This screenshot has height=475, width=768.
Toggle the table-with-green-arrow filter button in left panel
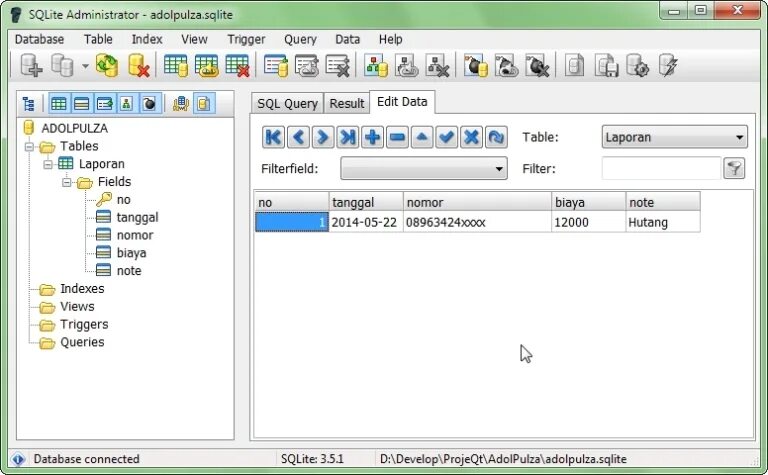point(104,104)
